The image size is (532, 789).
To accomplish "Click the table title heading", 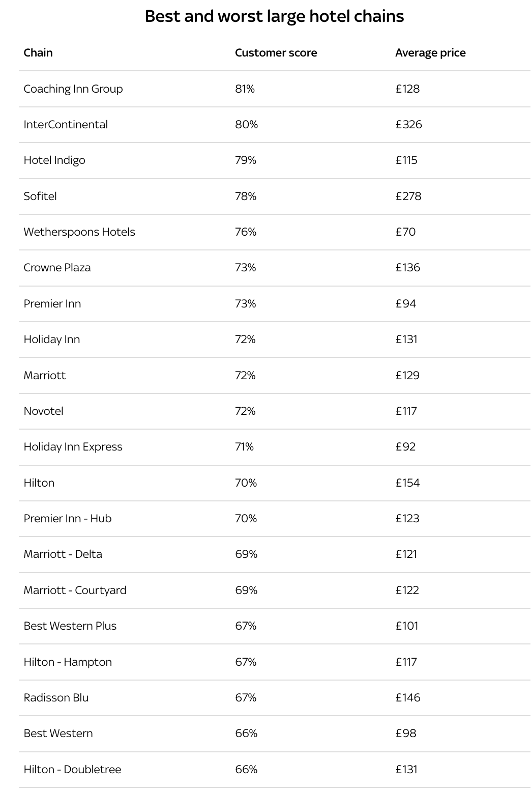I will tap(274, 16).
